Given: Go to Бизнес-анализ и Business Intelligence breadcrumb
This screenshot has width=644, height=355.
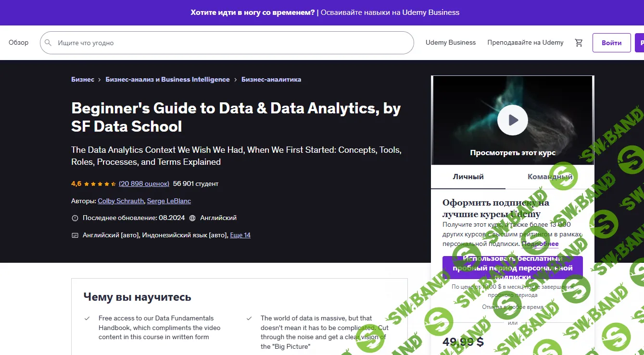Looking at the screenshot, I should tap(167, 80).
